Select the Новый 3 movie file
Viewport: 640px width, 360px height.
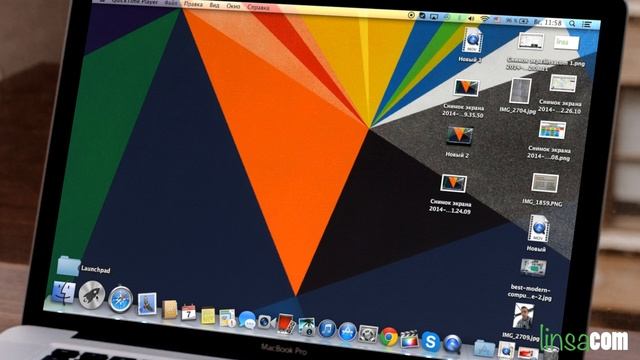click(x=472, y=40)
